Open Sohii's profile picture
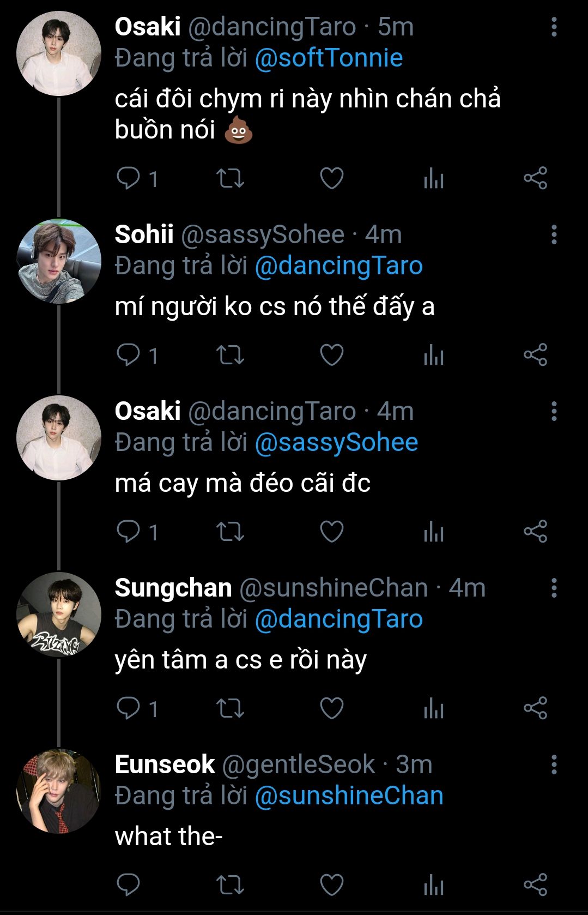Screen dimensions: 588x915 coord(58,261)
